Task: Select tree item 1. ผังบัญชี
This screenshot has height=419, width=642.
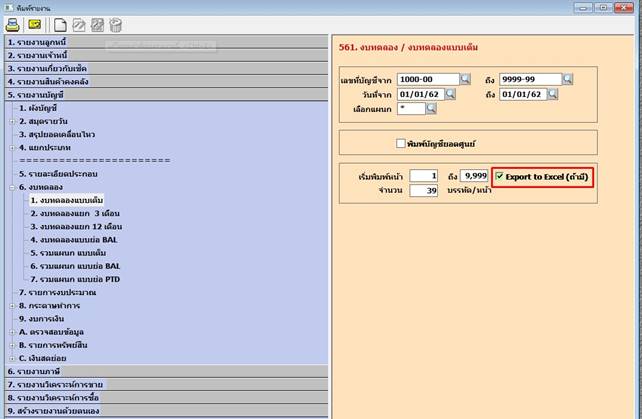Action: click(x=38, y=109)
